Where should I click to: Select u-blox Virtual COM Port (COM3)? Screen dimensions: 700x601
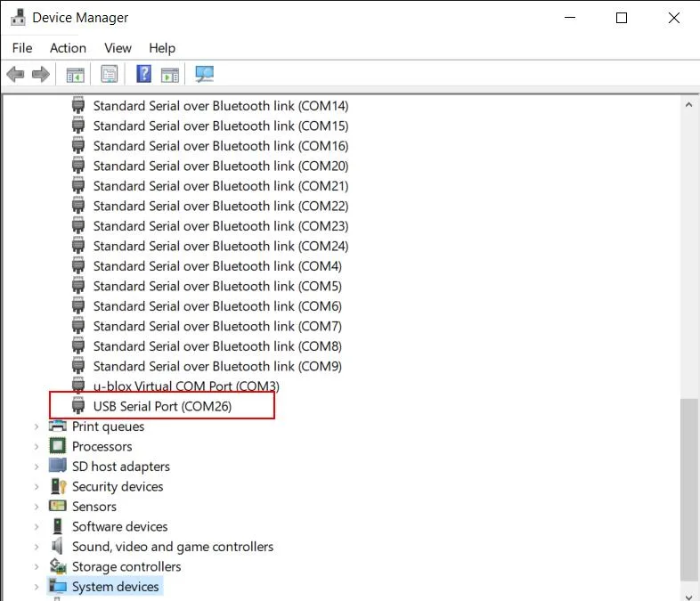click(x=186, y=386)
